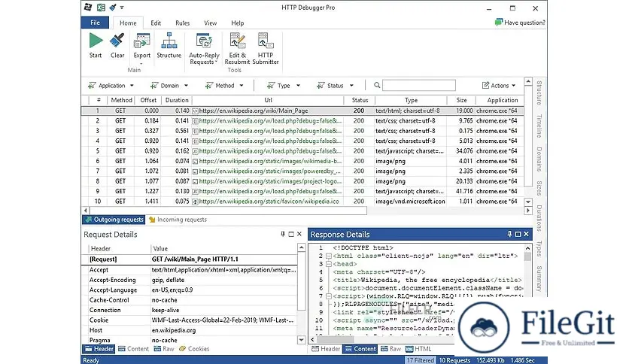Click the search magnifier icon
Screen dimensions: 629x364
377,85
